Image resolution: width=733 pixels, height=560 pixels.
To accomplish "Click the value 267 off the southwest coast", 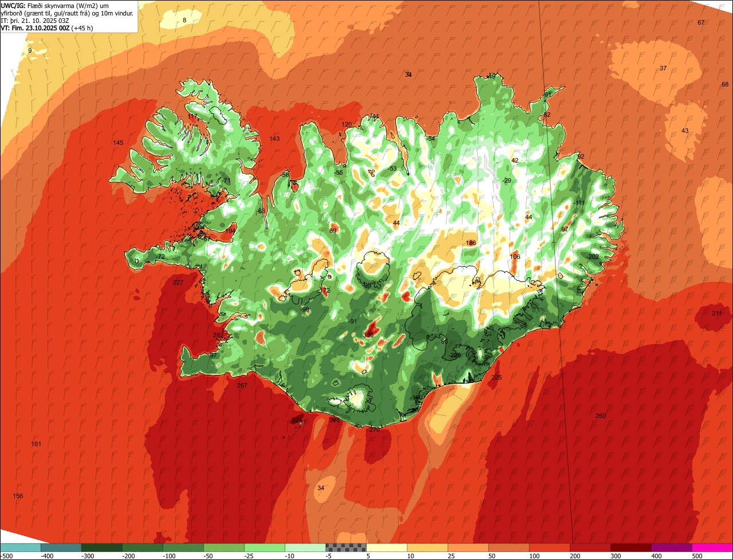I will pyautogui.click(x=242, y=386).
